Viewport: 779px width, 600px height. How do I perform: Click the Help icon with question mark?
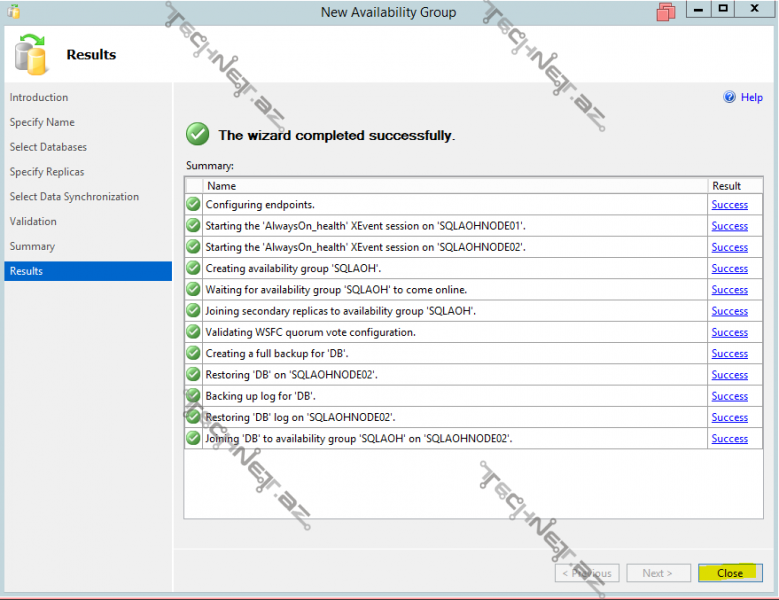point(729,97)
